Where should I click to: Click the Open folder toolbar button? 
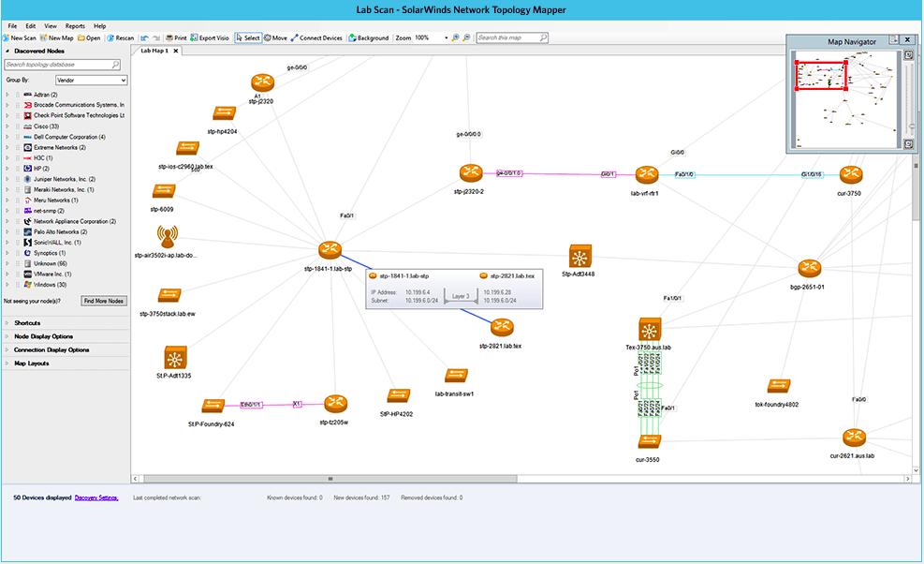coord(89,37)
